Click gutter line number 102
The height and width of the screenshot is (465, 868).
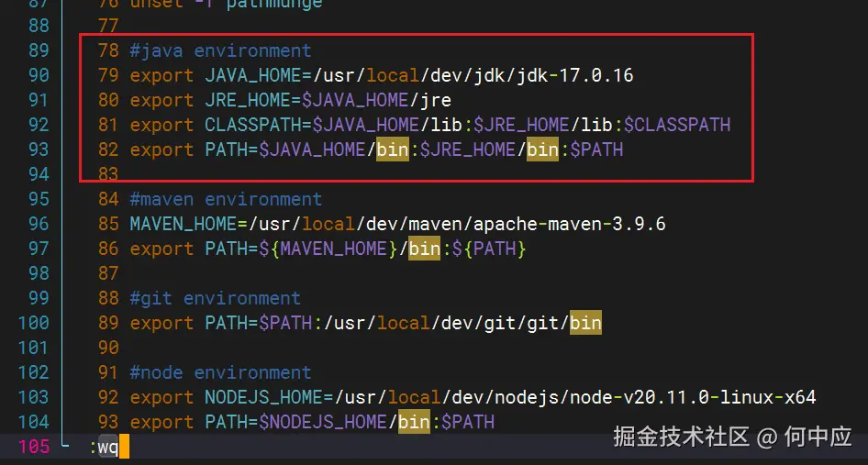[x=34, y=372]
